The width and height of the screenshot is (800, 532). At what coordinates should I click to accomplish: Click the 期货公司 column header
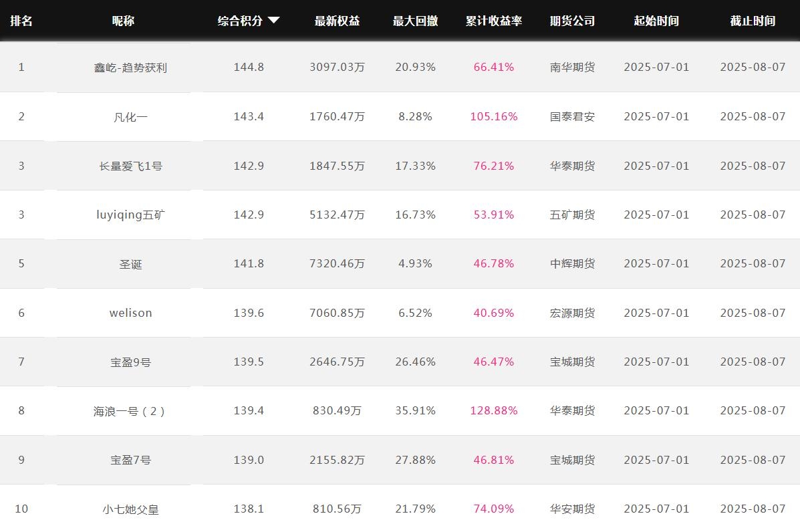tap(573, 21)
